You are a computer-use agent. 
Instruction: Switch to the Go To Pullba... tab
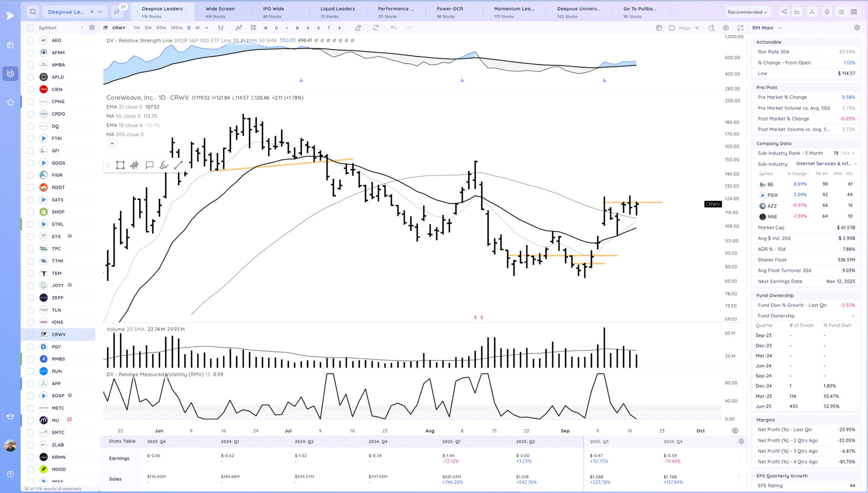tap(640, 12)
